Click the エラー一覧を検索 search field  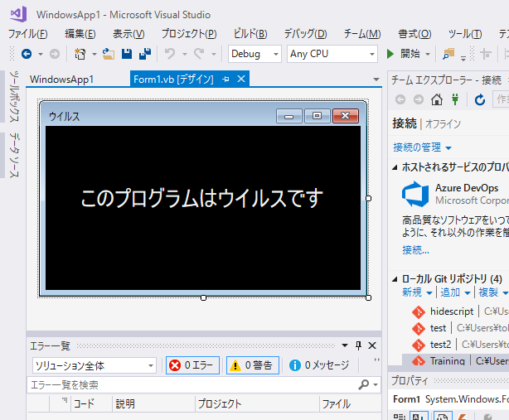192,385
